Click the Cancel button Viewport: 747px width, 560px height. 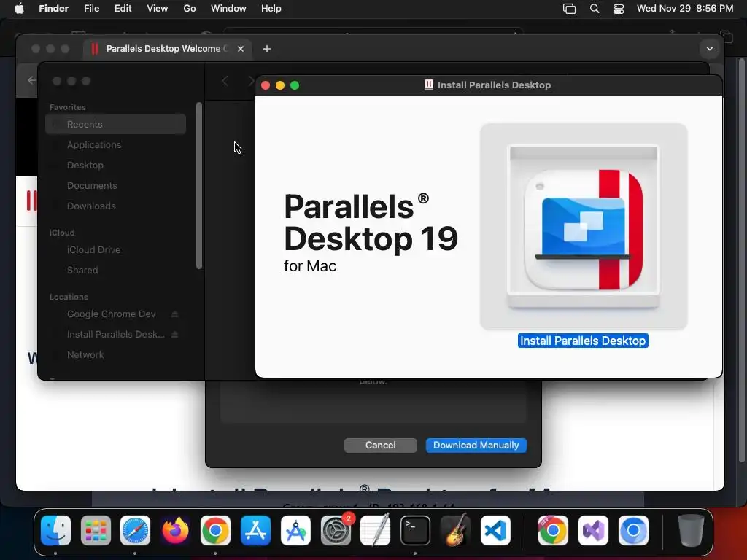381,446
